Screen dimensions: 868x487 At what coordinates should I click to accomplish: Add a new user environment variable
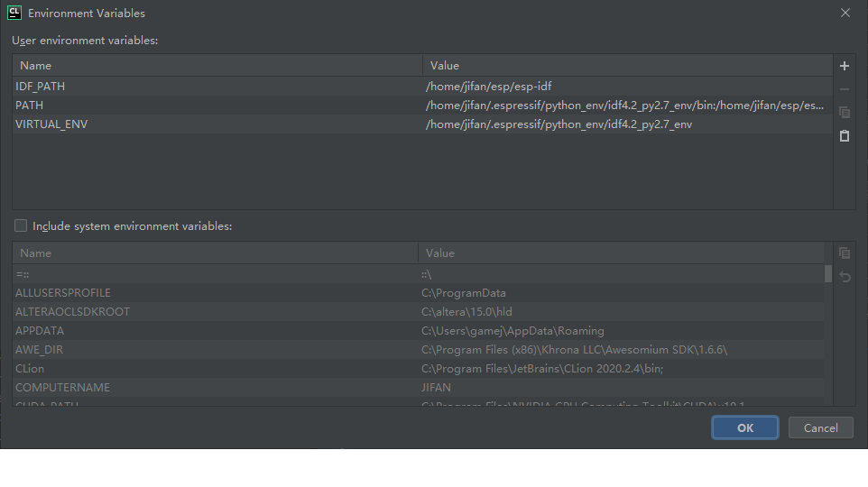(845, 66)
